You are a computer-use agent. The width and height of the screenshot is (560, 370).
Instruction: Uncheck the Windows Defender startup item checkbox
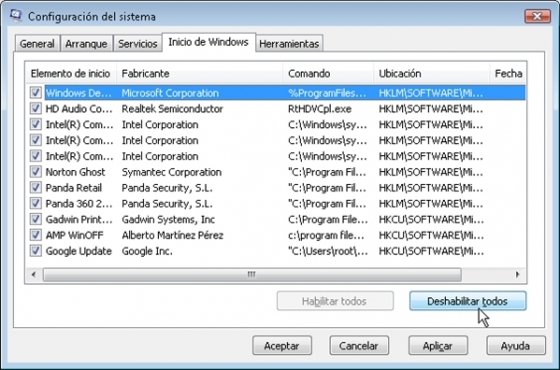point(35,93)
